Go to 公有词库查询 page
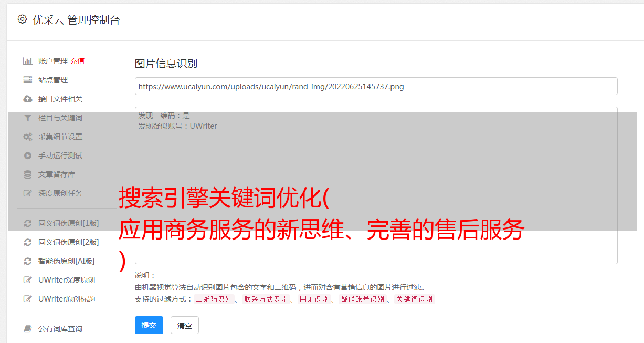This screenshot has height=343, width=644. point(60,329)
